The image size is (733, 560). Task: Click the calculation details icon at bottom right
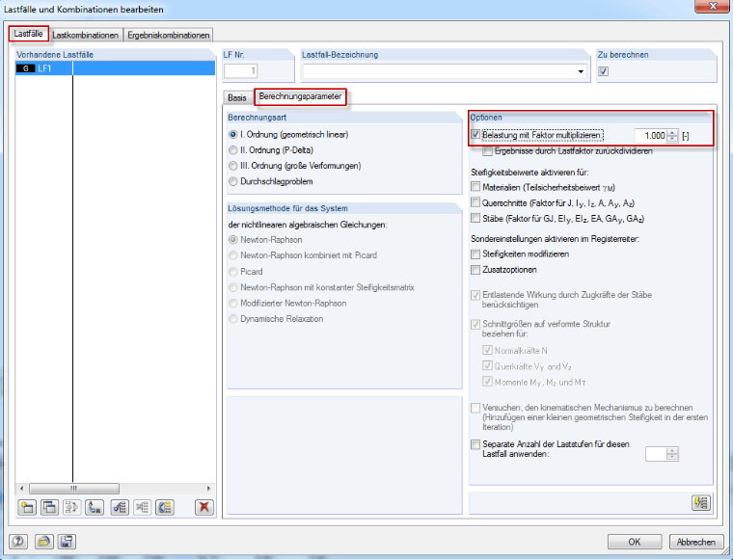(x=701, y=502)
